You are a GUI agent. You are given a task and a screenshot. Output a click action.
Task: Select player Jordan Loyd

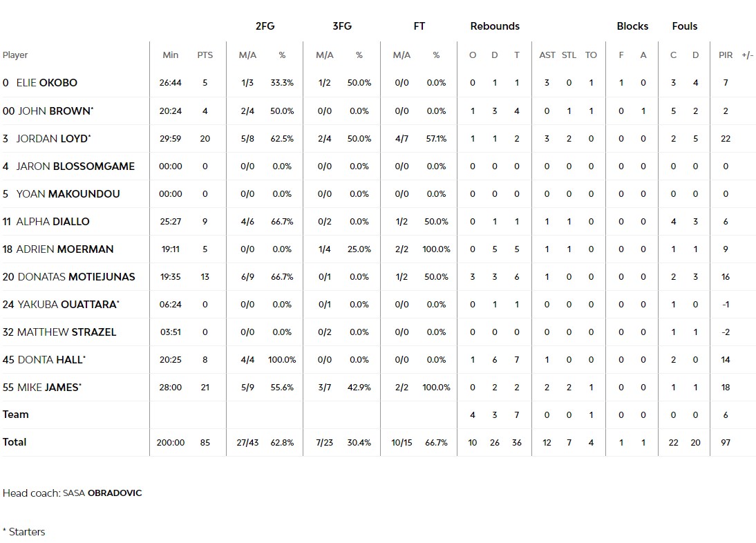(x=53, y=138)
